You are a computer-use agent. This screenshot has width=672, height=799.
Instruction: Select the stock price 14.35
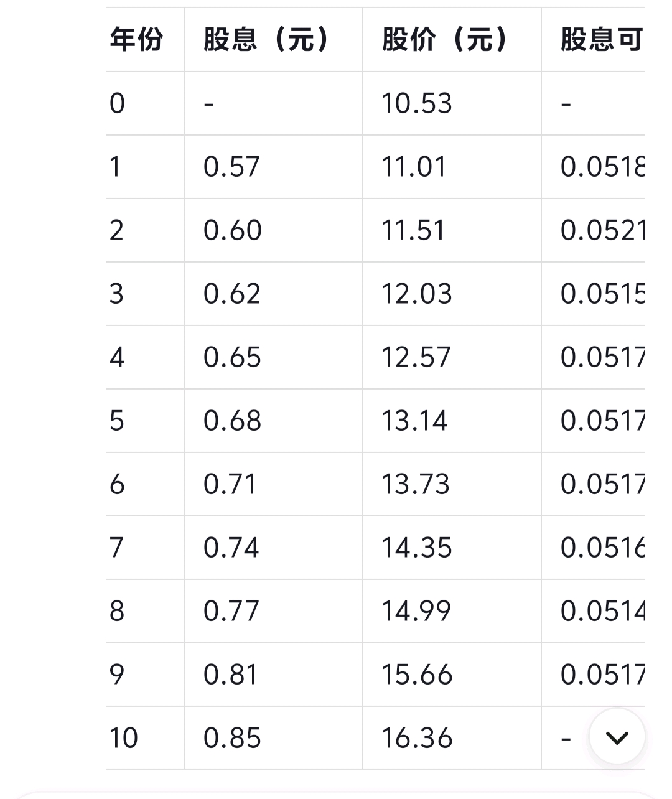(x=416, y=548)
